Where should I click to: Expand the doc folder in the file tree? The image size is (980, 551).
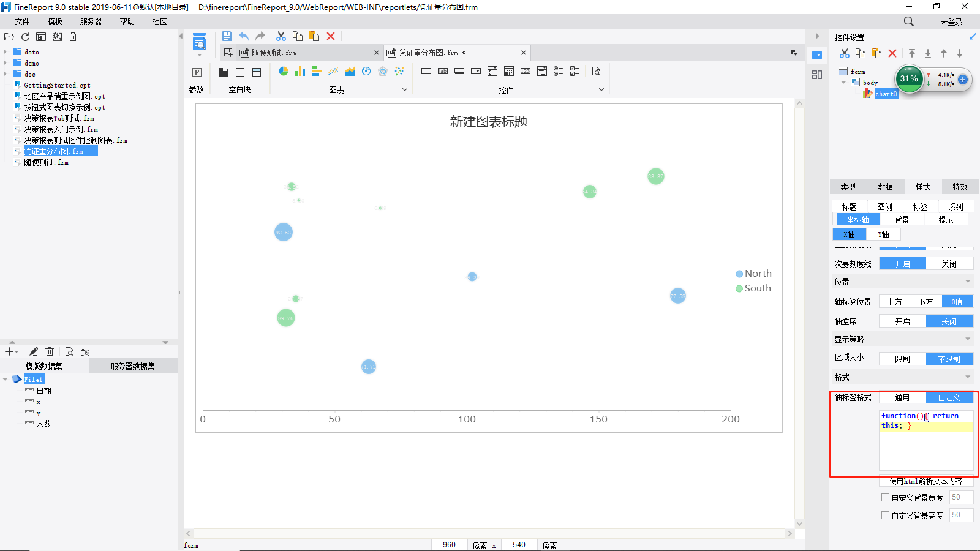5,74
